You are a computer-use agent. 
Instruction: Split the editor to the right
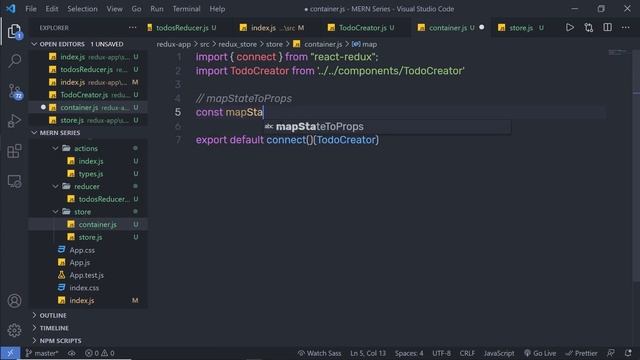[x=607, y=27]
